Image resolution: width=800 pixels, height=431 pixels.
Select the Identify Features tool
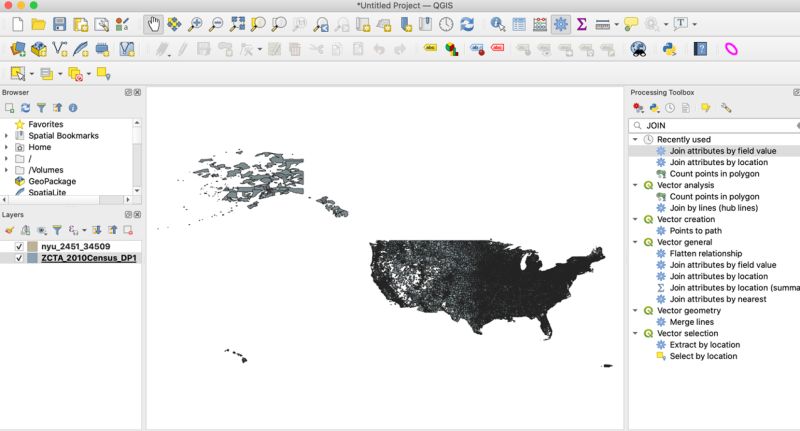point(497,24)
